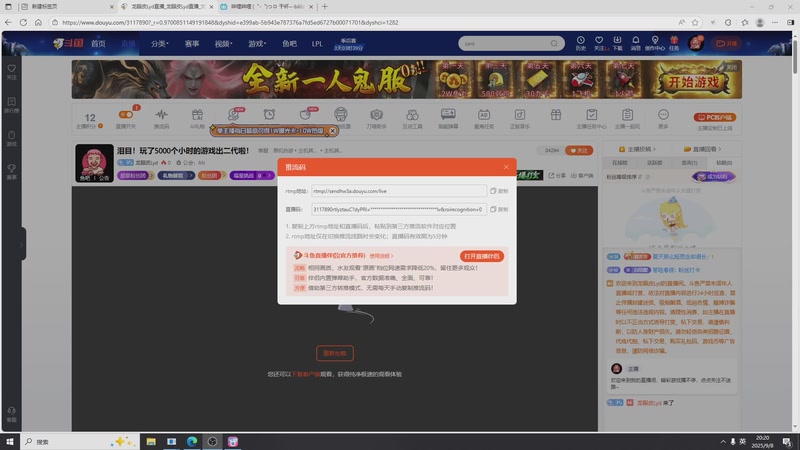Image resolution: width=800 pixels, height=450 pixels.
Task: Dismiss the orange streamer reward tooltip
Action: click(332, 131)
